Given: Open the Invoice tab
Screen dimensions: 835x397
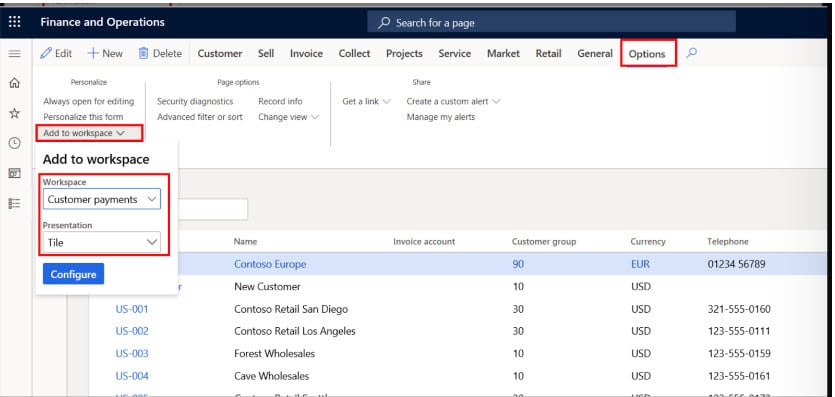Looking at the screenshot, I should pyautogui.click(x=306, y=54).
